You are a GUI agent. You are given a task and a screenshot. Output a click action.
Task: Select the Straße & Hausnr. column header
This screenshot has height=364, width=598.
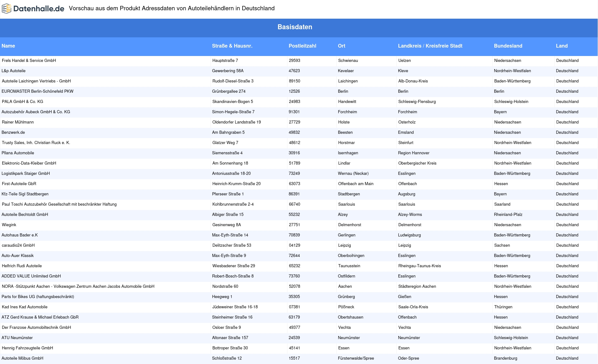232,46
